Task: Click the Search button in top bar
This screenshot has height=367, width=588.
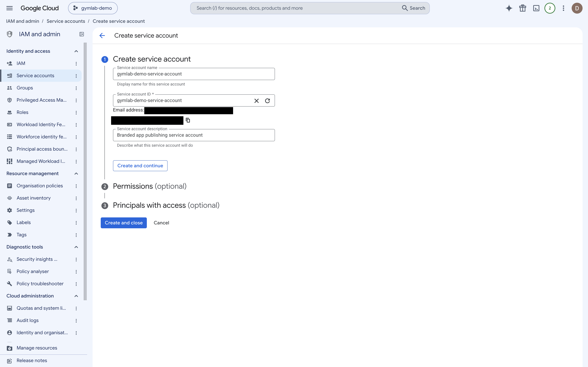Action: click(414, 8)
